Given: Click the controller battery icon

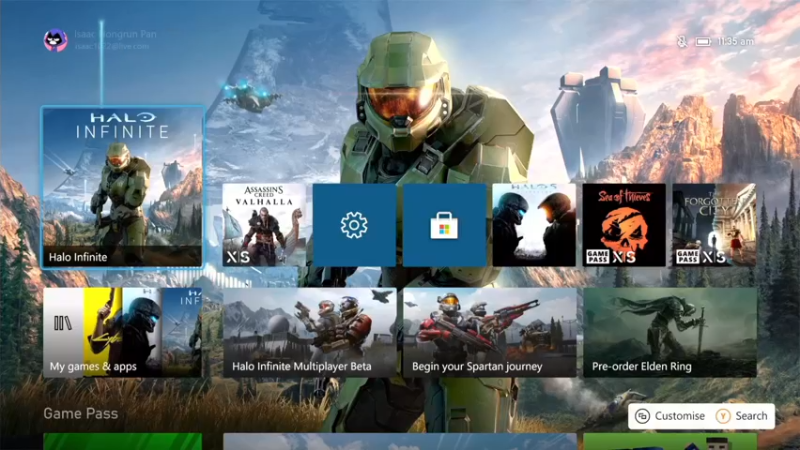Looking at the screenshot, I should [703, 41].
